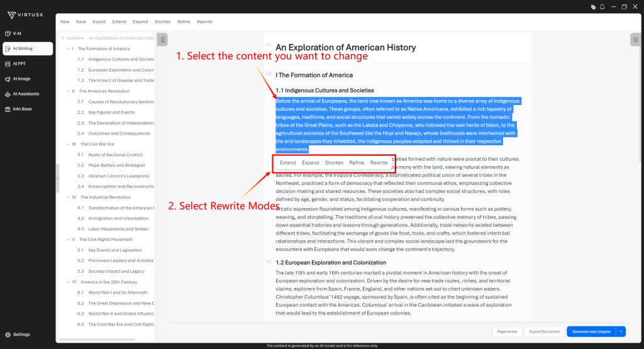Click heading 1.2 European Exploration in document
The image size is (644, 349).
(x=331, y=263)
